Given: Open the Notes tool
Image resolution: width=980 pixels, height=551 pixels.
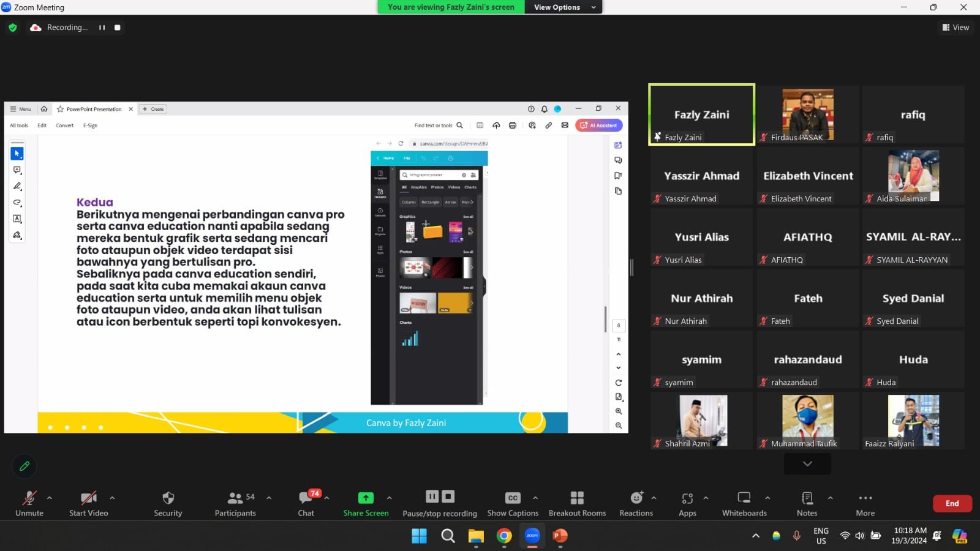Looking at the screenshot, I should tap(807, 503).
